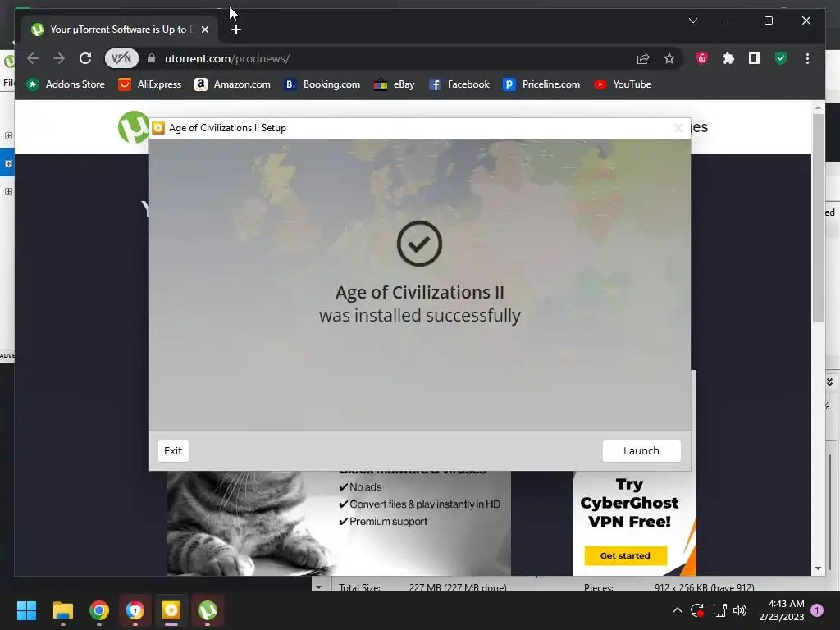Screen dimensions: 840x630
Task: Open the network tray icon
Action: click(719, 610)
